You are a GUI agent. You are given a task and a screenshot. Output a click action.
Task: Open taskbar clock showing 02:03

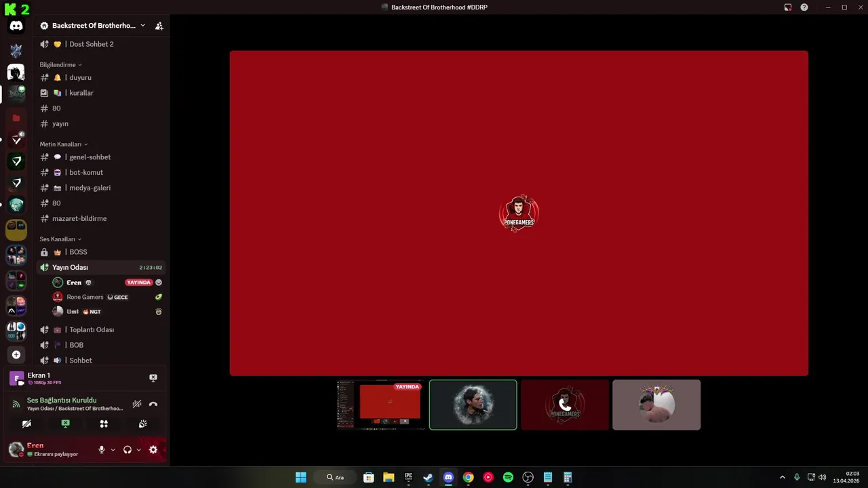click(x=848, y=477)
